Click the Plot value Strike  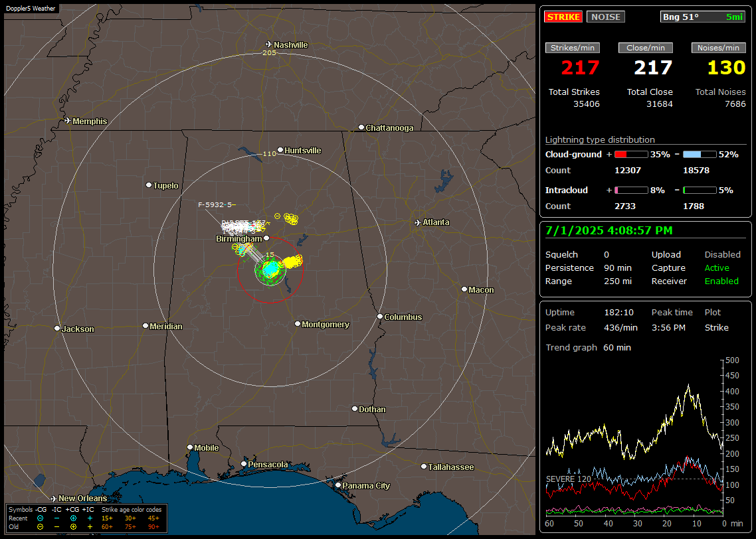[716, 327]
